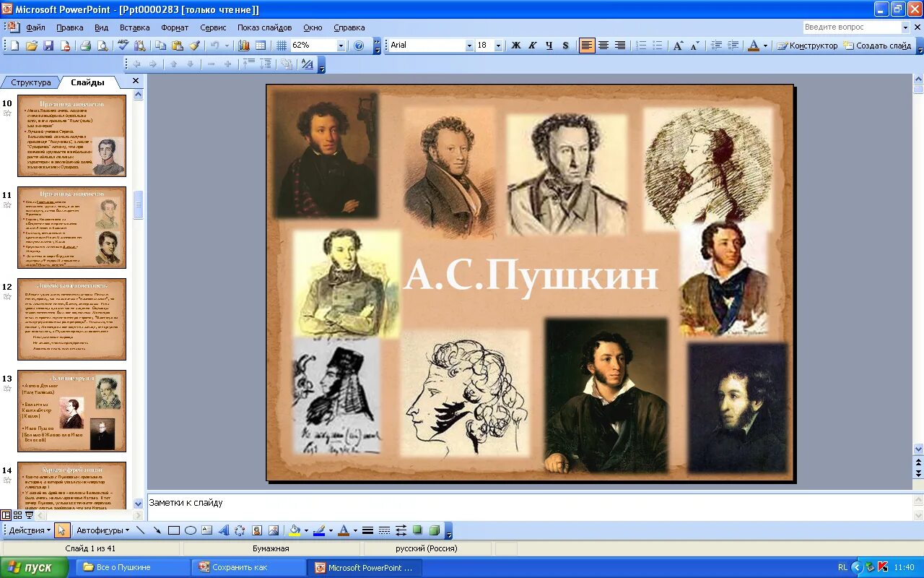Screen dimensions: 924x578
Task: Open drawing toolbar font color dropdown arrow
Action: 355,530
